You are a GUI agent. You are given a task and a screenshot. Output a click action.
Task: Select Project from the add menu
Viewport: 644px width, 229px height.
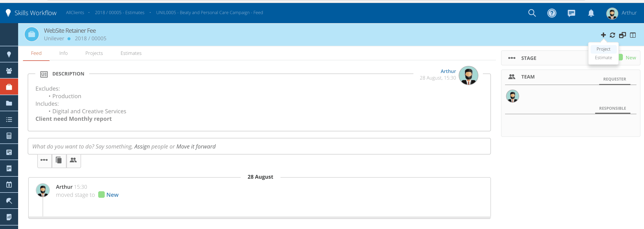point(603,49)
